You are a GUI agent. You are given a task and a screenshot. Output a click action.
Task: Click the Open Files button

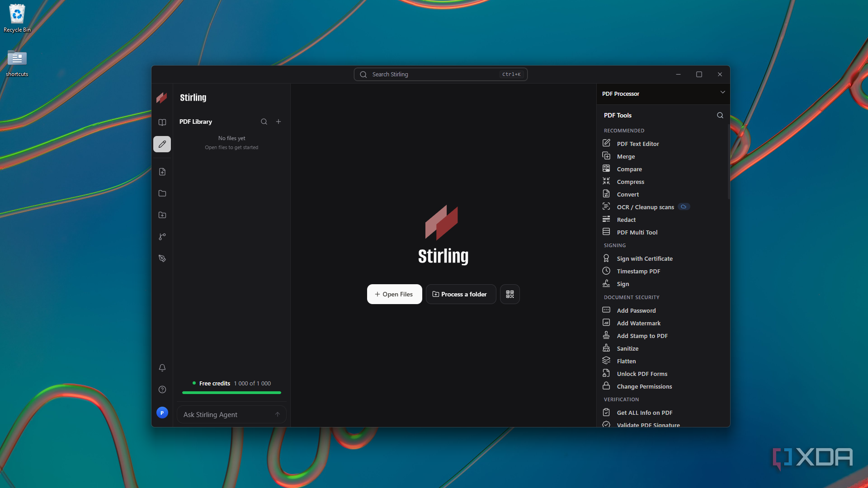click(x=394, y=294)
